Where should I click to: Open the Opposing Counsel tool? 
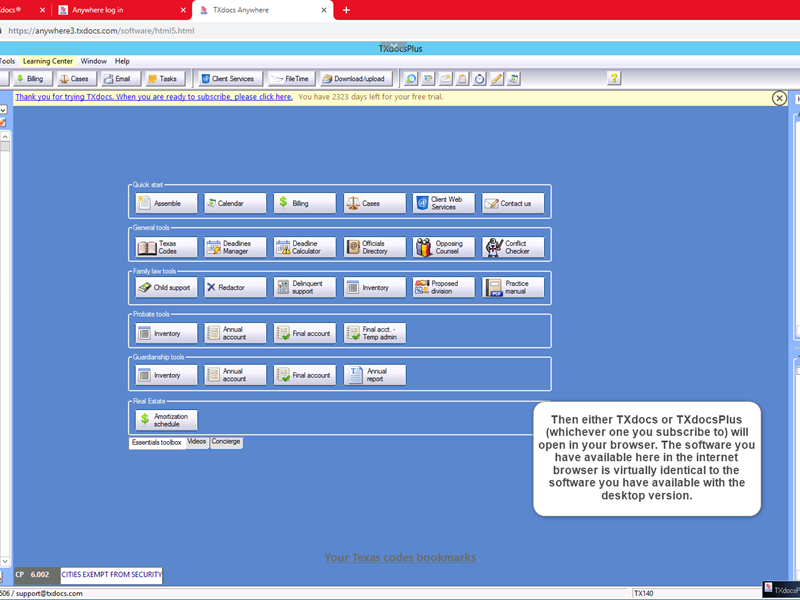tap(444, 247)
